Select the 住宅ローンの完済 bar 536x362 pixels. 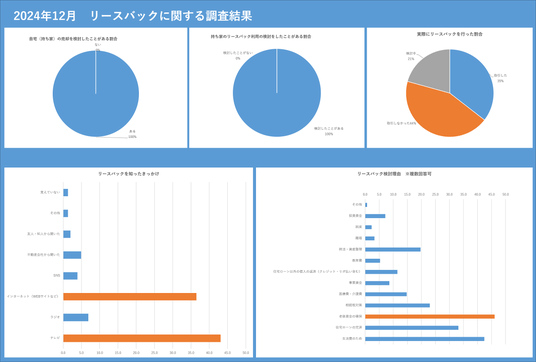pos(412,327)
